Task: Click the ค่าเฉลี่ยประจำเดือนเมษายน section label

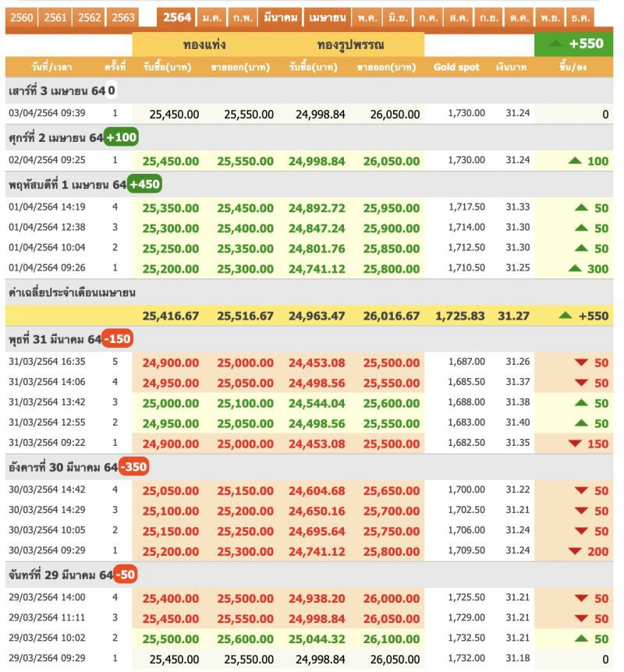Action: (72, 292)
